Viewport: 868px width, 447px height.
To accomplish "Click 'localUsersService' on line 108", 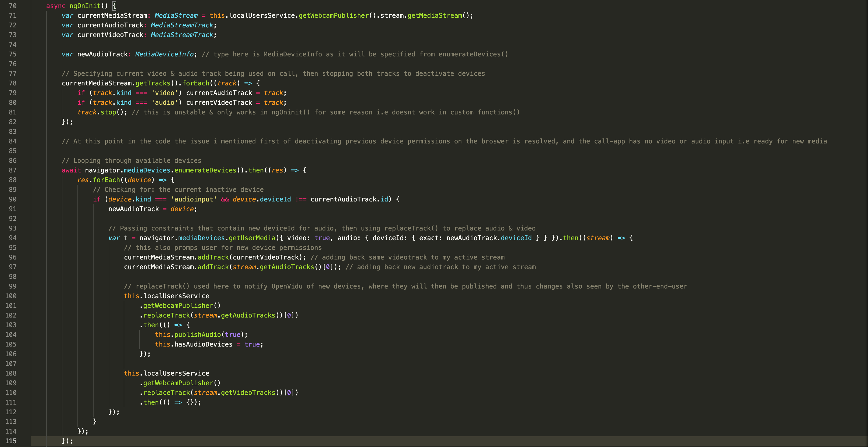I will pos(176,373).
